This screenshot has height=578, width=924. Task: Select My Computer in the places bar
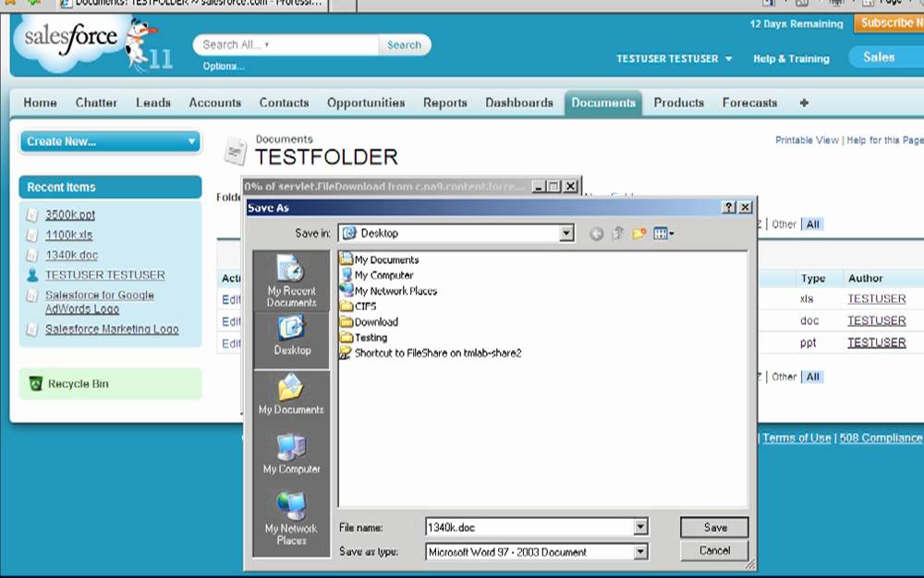pyautogui.click(x=291, y=453)
